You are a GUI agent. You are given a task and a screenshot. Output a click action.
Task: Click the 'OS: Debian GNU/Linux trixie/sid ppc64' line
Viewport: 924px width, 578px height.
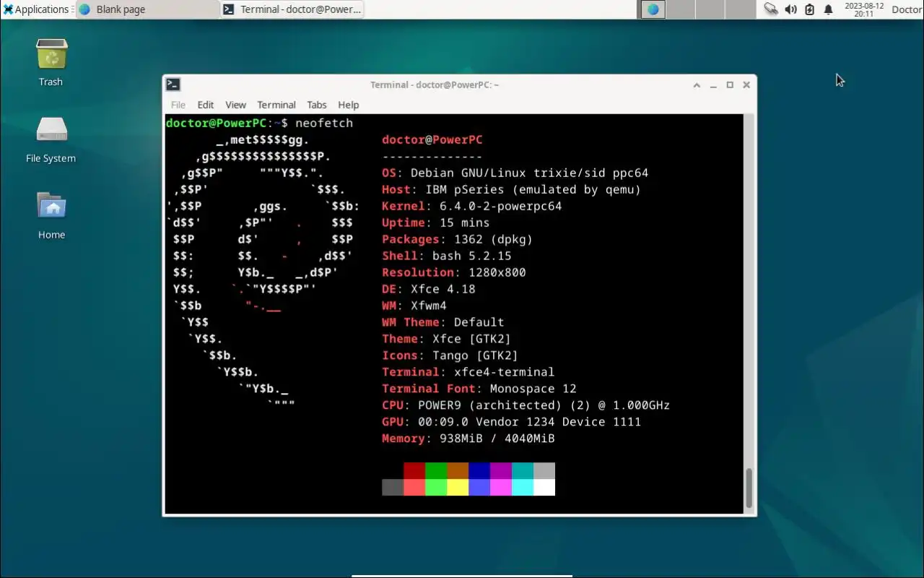pyautogui.click(x=515, y=173)
